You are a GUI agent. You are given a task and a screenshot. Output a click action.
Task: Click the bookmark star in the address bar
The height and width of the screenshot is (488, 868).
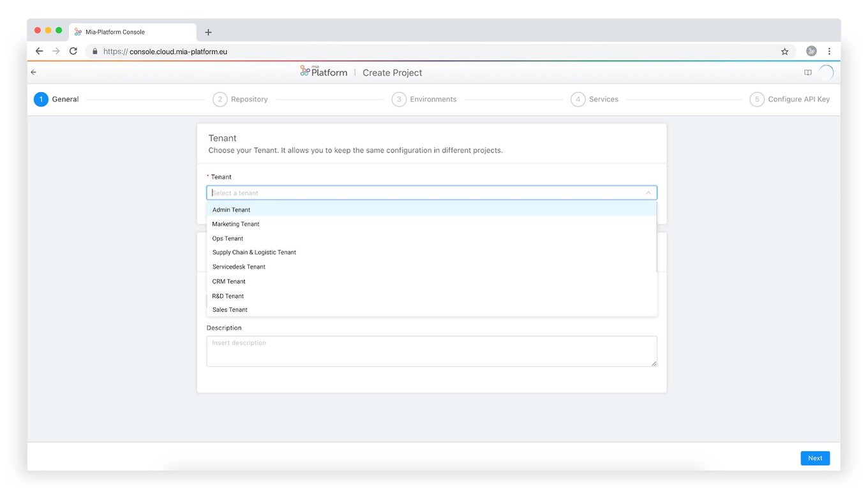click(784, 51)
